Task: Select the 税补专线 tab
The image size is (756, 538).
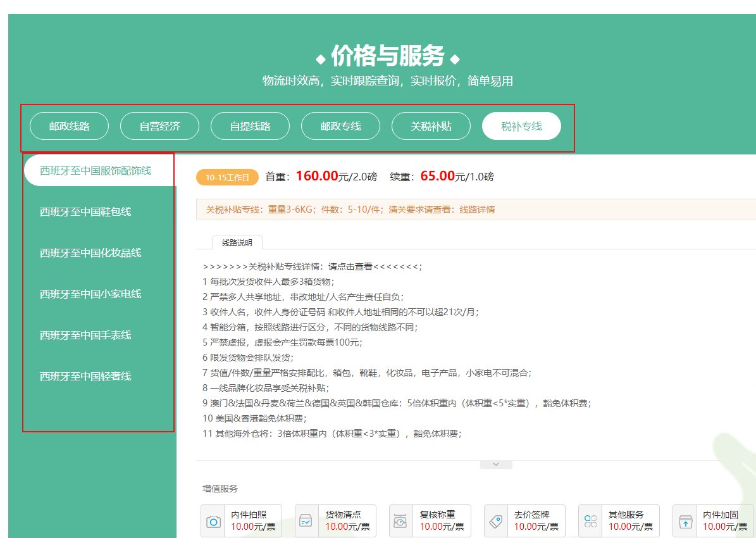Action: click(x=522, y=127)
